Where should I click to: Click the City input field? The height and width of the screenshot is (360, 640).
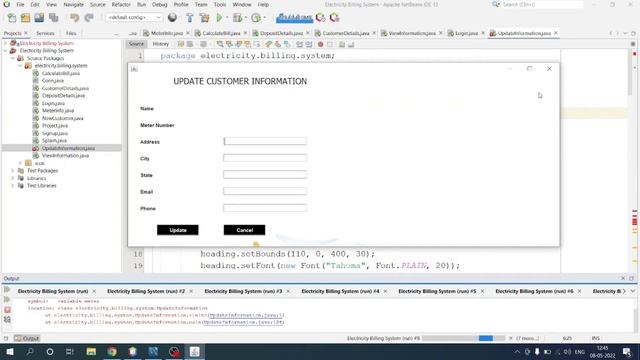tap(265, 158)
